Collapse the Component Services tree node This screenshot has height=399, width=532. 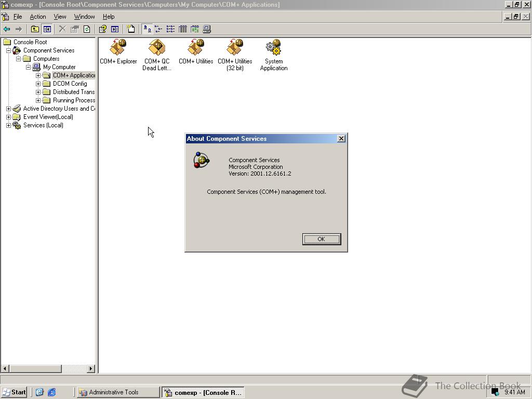pyautogui.click(x=8, y=50)
